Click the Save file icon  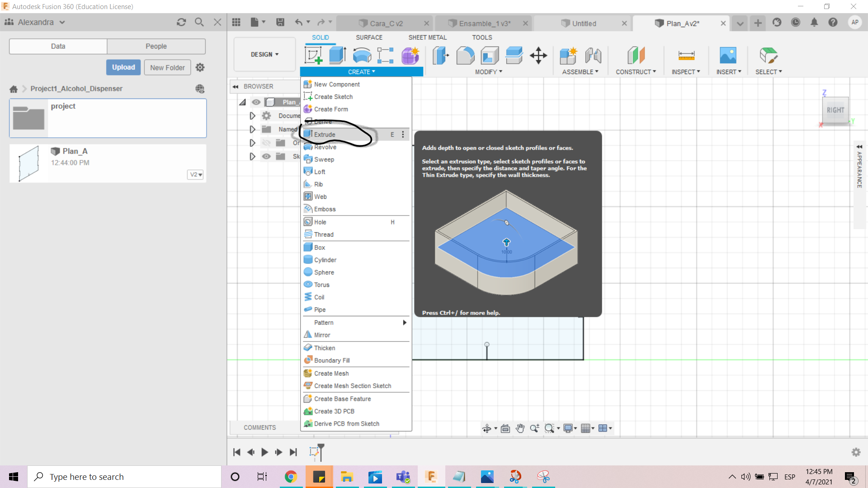(x=280, y=22)
